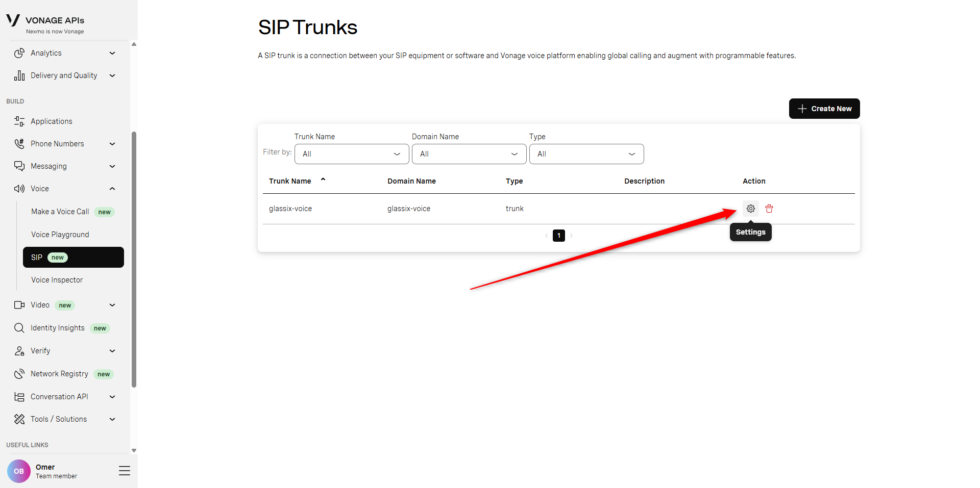Click the Vonage logo

point(13,20)
